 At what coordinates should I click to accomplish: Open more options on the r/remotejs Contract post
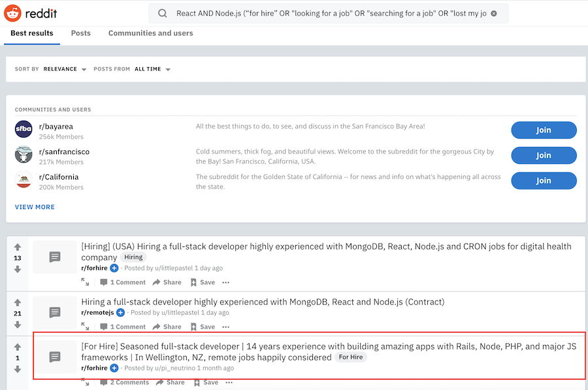tap(226, 327)
